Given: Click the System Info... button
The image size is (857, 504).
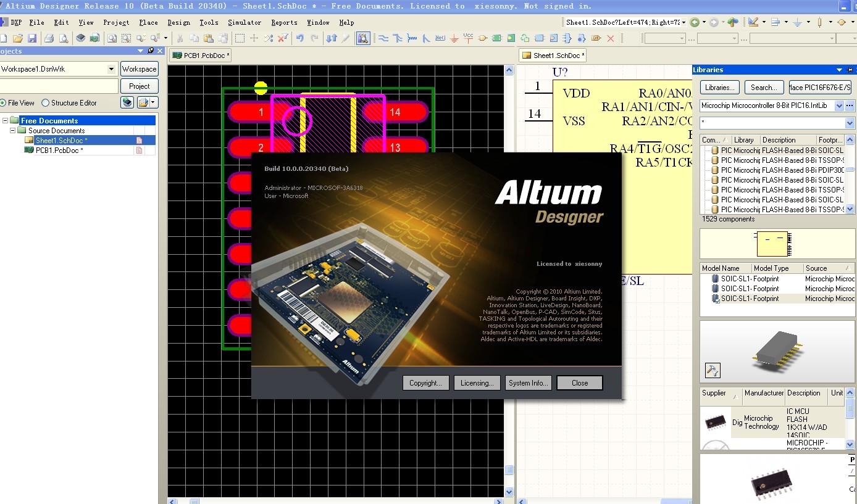Looking at the screenshot, I should pos(528,383).
